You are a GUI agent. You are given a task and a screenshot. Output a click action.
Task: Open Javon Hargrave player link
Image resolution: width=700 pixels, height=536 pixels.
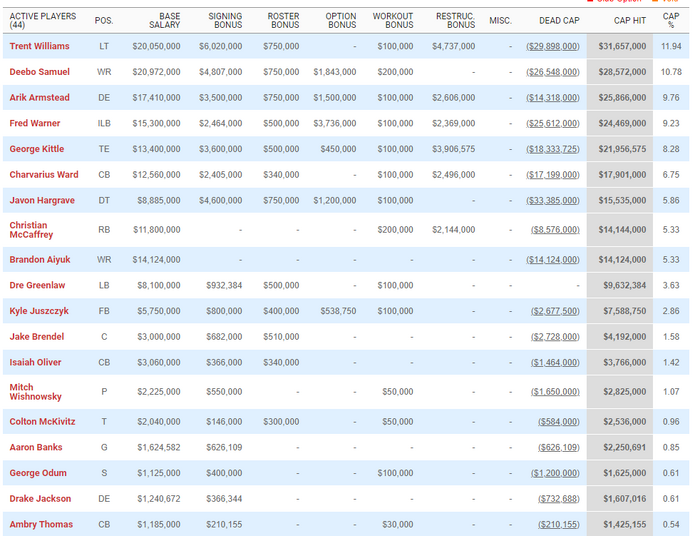click(42, 200)
